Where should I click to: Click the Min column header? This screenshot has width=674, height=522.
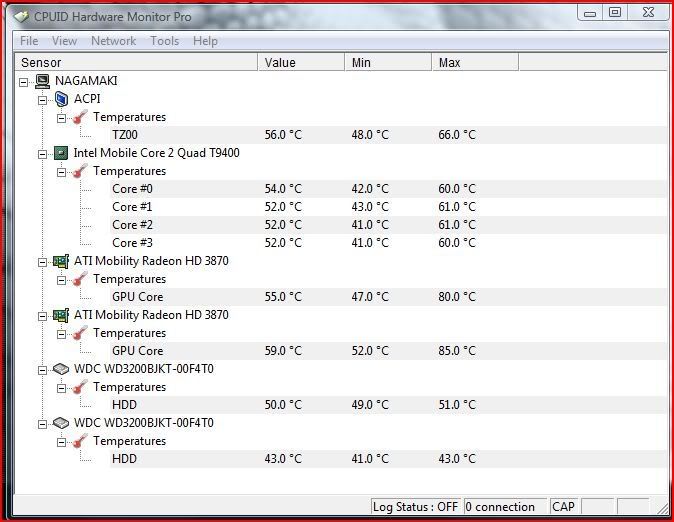click(388, 62)
